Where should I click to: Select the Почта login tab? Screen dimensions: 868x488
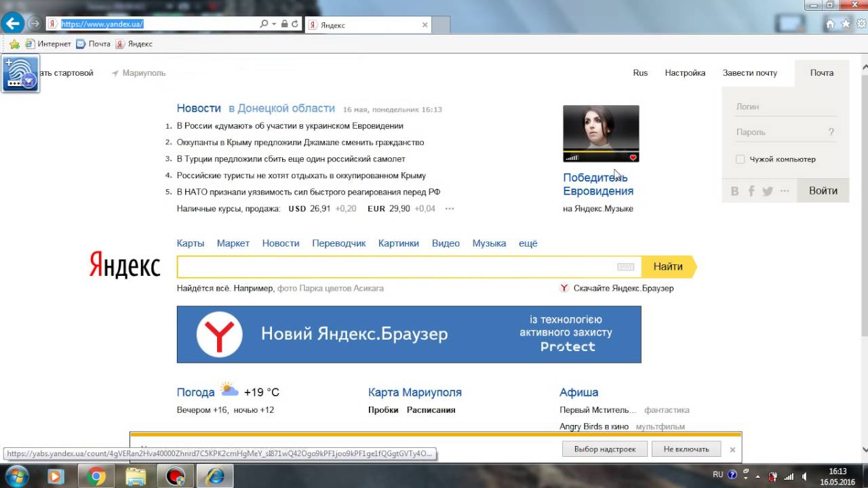coord(821,73)
